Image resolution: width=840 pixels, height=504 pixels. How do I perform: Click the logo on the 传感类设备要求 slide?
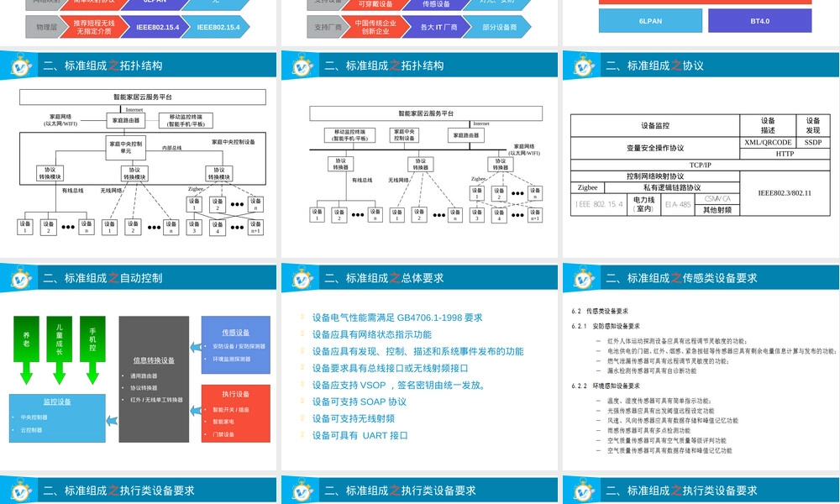click(584, 279)
